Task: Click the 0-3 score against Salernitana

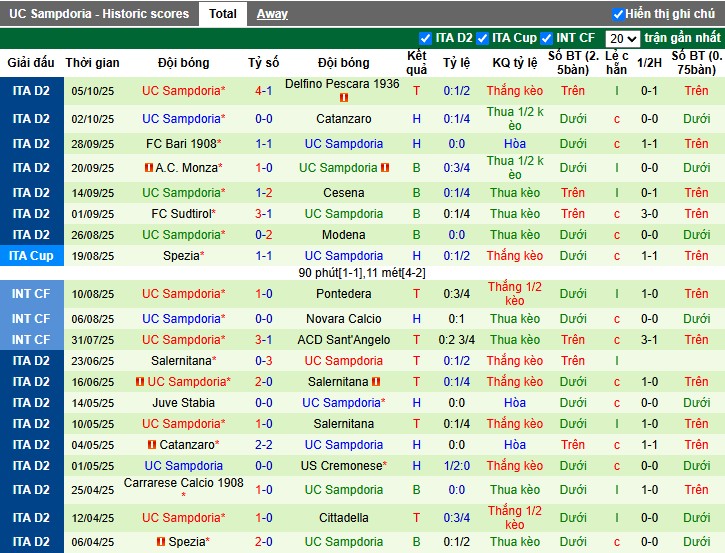Action: [264, 361]
